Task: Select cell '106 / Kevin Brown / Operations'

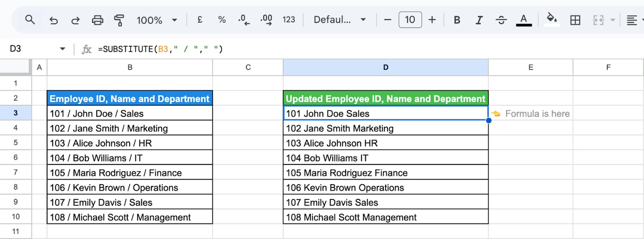Action: 130,188
